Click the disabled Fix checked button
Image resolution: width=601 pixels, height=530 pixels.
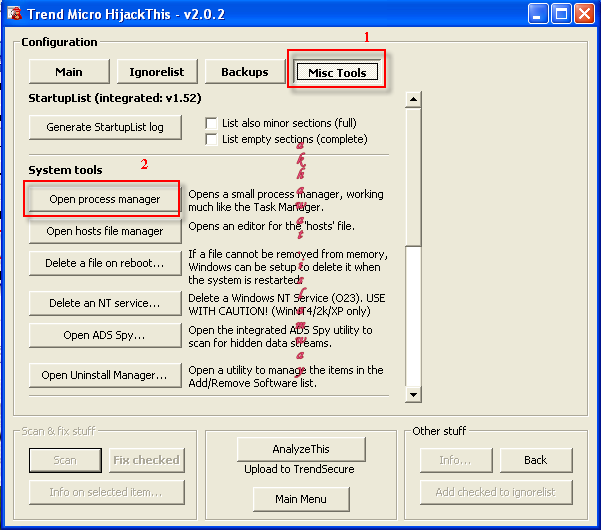point(146,460)
